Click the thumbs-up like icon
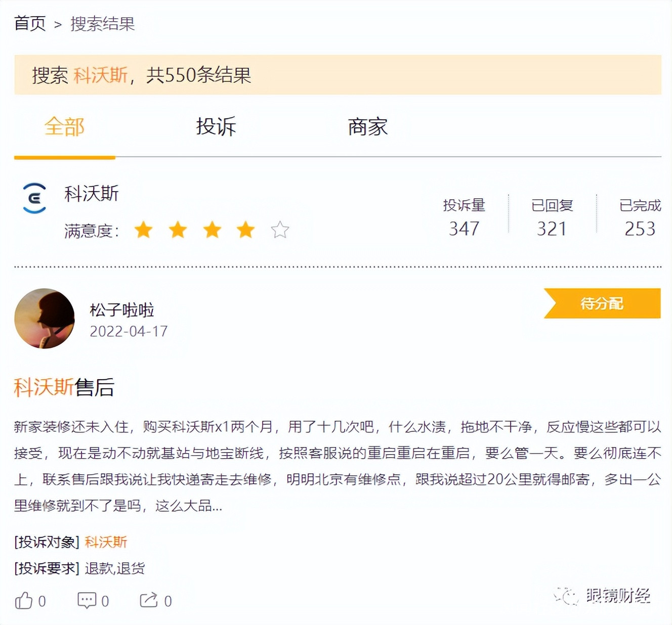 (24, 601)
